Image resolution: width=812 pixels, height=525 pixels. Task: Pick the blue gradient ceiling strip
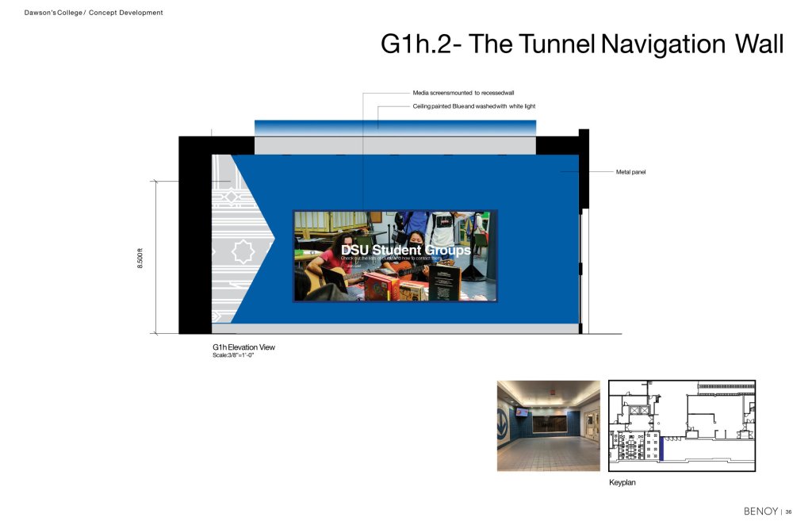click(x=394, y=128)
